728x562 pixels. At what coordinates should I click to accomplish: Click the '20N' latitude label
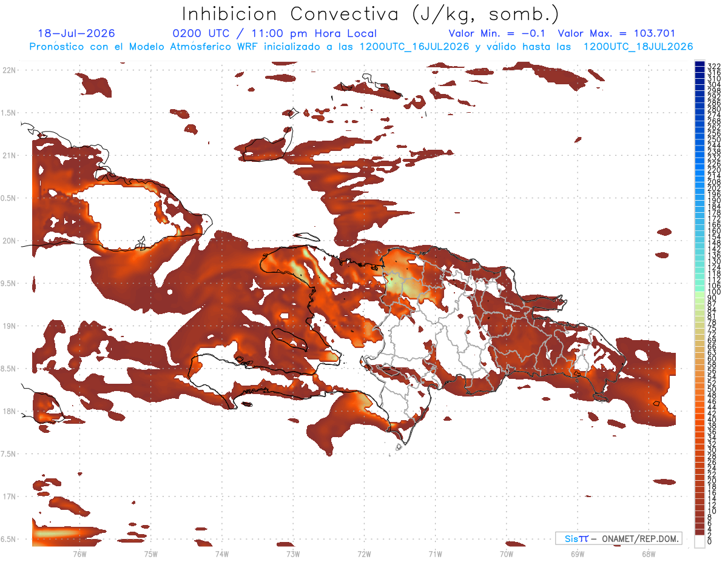(x=9, y=241)
